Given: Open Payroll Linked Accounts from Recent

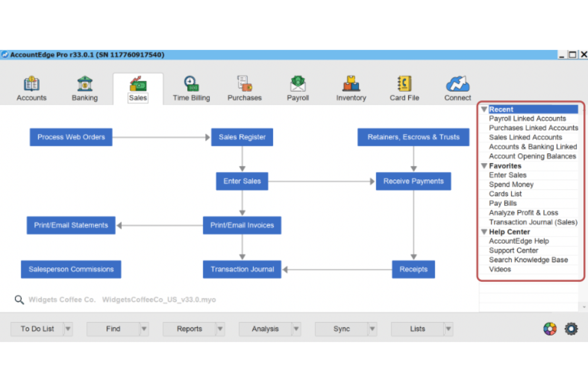Looking at the screenshot, I should pyautogui.click(x=527, y=118).
